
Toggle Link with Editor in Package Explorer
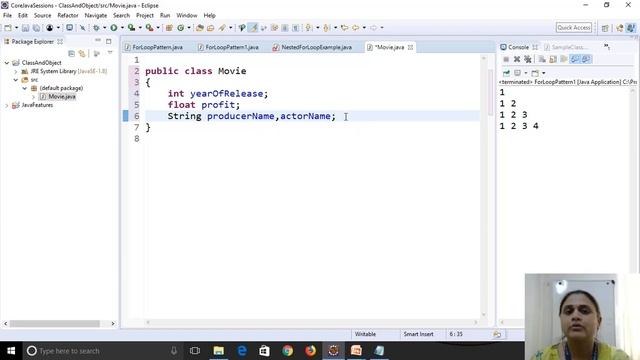(x=82, y=53)
